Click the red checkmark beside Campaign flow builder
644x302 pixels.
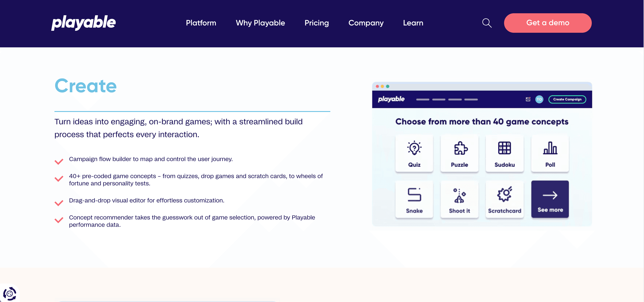point(59,162)
